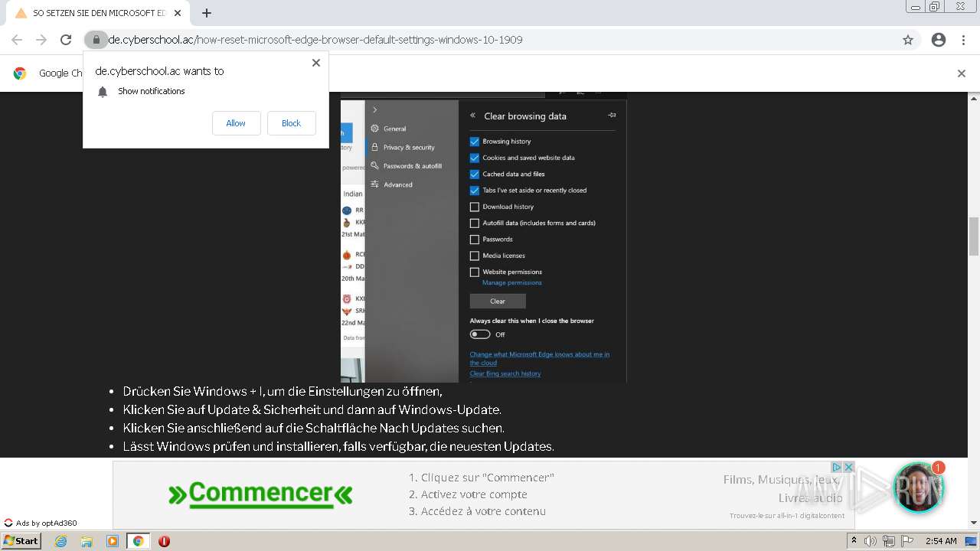This screenshot has width=980, height=551.
Task: Toggle Always clear this when closing switch
Action: [480, 334]
